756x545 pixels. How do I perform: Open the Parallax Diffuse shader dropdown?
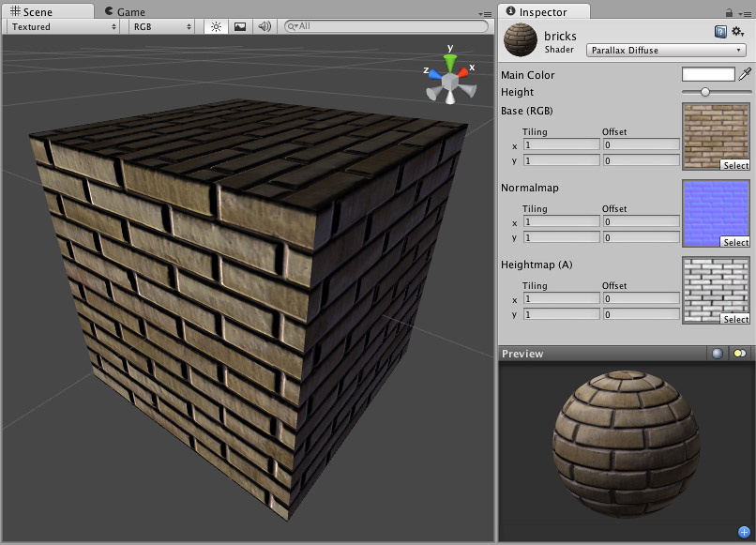(x=664, y=50)
